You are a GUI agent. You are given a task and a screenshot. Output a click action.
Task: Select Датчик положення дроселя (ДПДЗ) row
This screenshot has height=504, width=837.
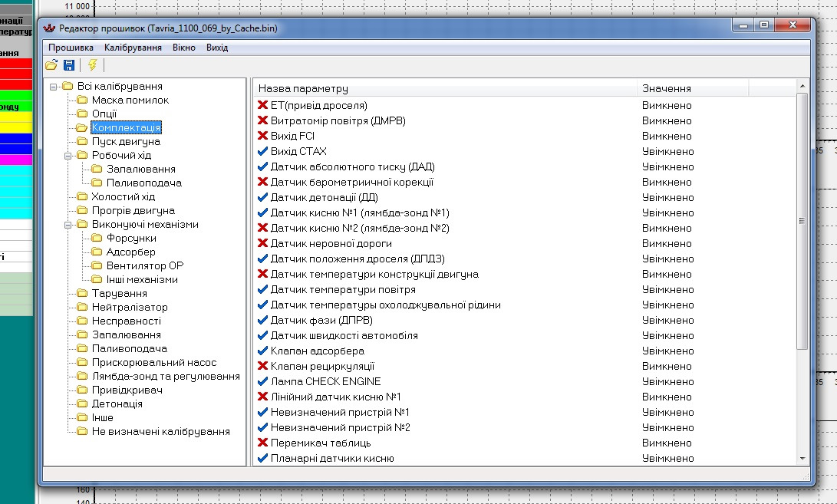526,259
